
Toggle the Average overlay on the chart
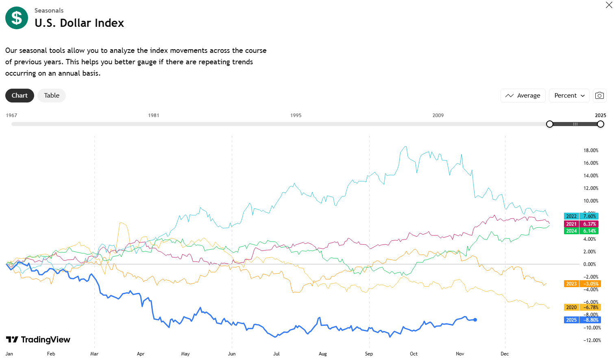click(x=523, y=95)
